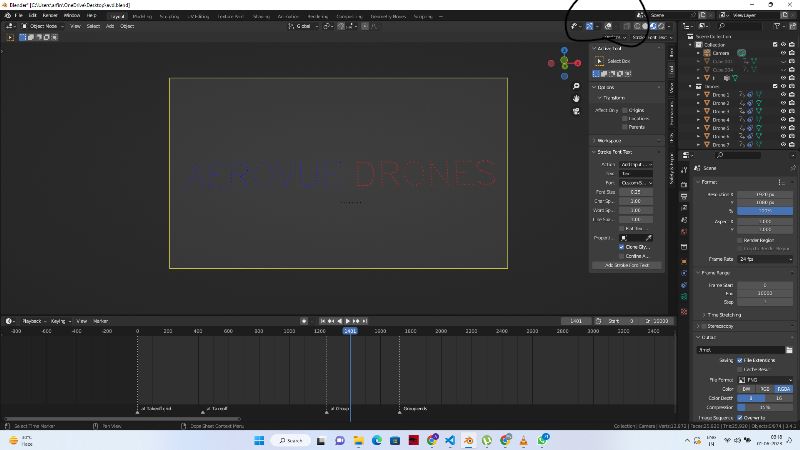Open the Scene properties tab icon
The height and width of the screenshot is (450, 800).
(x=684, y=220)
